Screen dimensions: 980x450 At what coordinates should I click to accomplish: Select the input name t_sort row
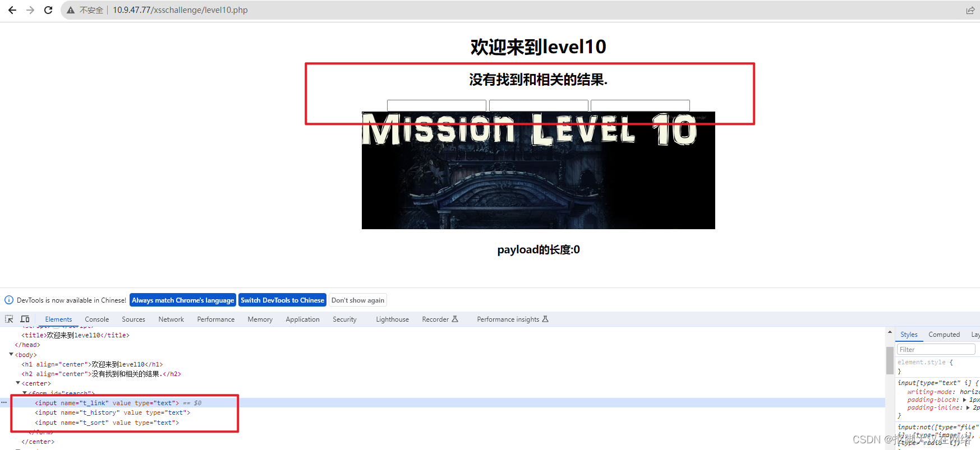click(107, 423)
